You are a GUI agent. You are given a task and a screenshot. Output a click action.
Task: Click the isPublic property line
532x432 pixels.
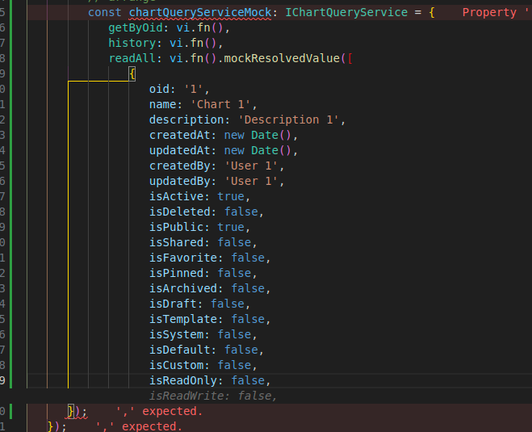[200, 227]
